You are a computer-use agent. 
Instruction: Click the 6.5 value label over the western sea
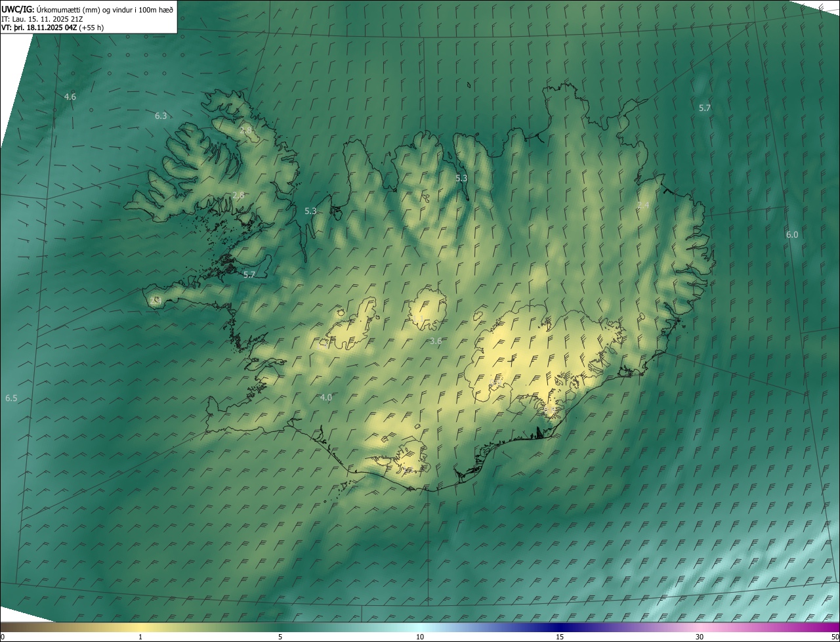tap(11, 398)
